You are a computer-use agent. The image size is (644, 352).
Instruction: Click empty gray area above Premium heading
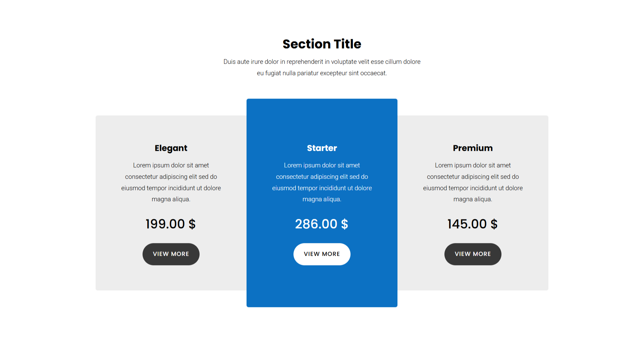473,129
